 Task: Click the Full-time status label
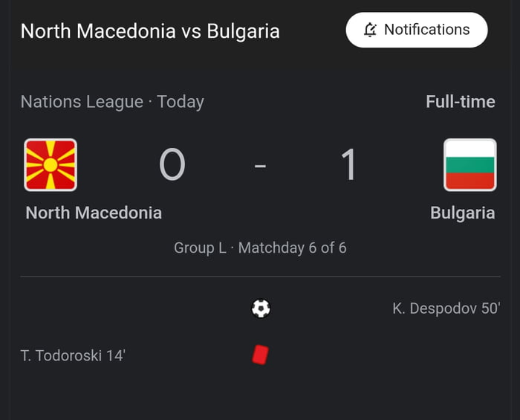tap(460, 102)
